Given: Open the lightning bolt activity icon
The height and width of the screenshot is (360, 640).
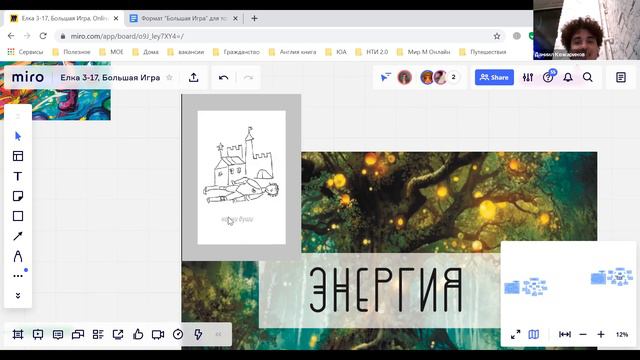Looking at the screenshot, I should [198, 334].
